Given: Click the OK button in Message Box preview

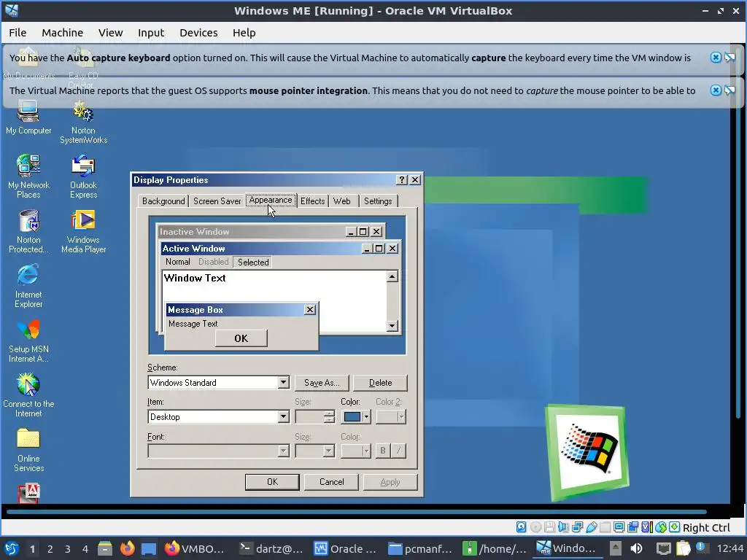Looking at the screenshot, I should pos(241,338).
